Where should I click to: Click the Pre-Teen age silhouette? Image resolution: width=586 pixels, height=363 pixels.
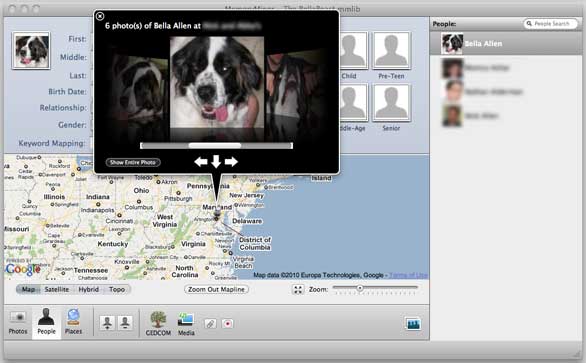coord(391,50)
